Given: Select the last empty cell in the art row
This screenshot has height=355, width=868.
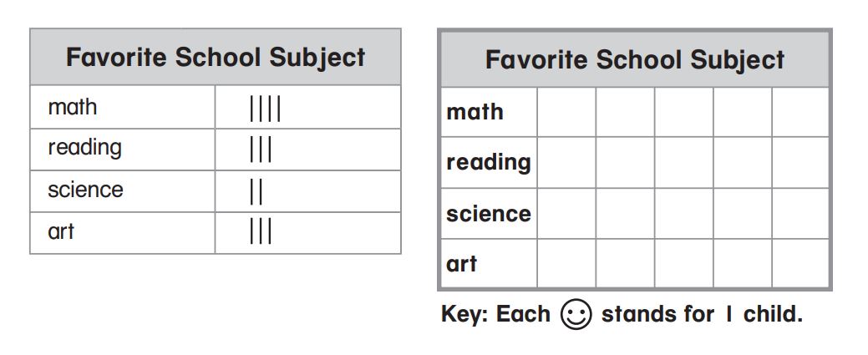Looking at the screenshot, I should [x=799, y=264].
